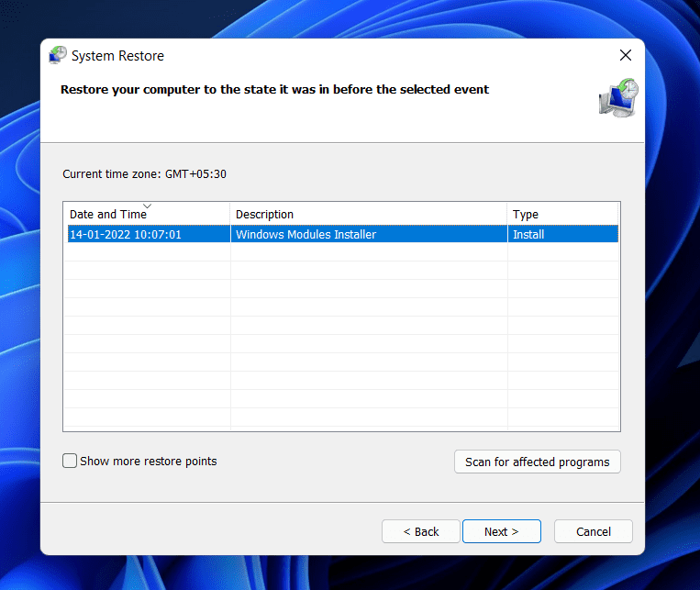Cancel the System Restore wizard
The width and height of the screenshot is (700, 590).
point(593,531)
